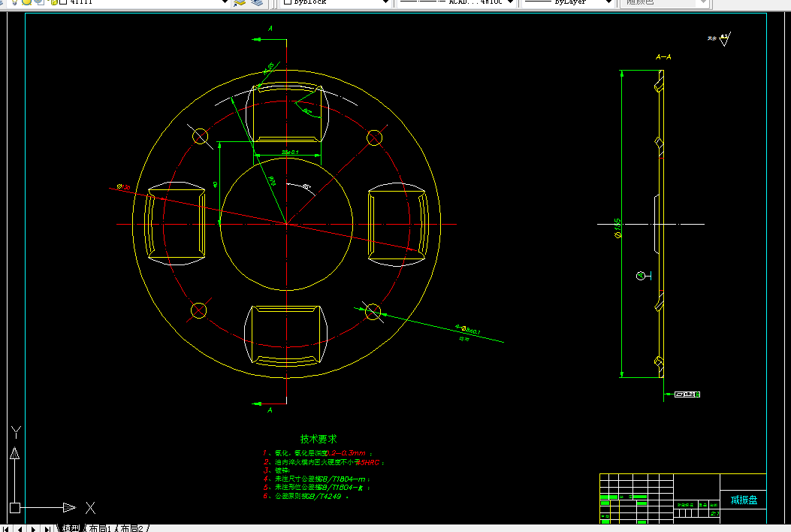The height and width of the screenshot is (532, 791).
Task: Go to previous layout tab arrow
Action: (x=20, y=528)
